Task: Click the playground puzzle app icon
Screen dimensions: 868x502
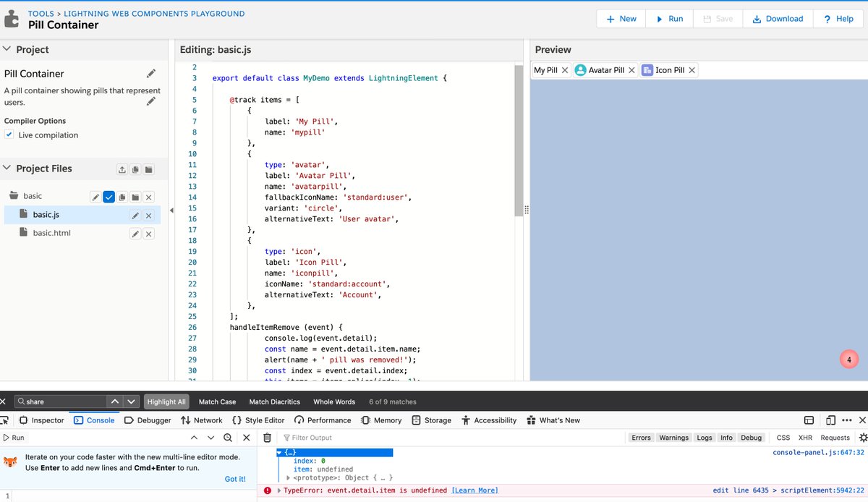Action: [x=13, y=18]
